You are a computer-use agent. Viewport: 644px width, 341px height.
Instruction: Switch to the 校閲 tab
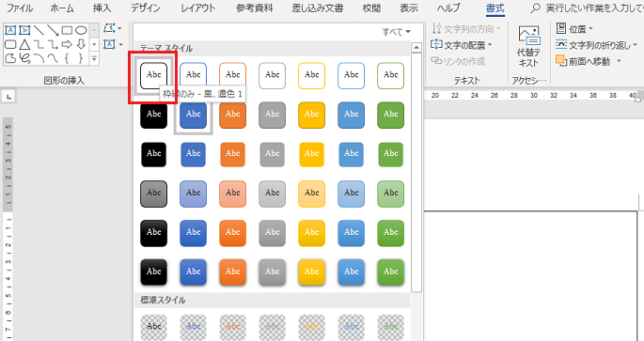point(371,8)
